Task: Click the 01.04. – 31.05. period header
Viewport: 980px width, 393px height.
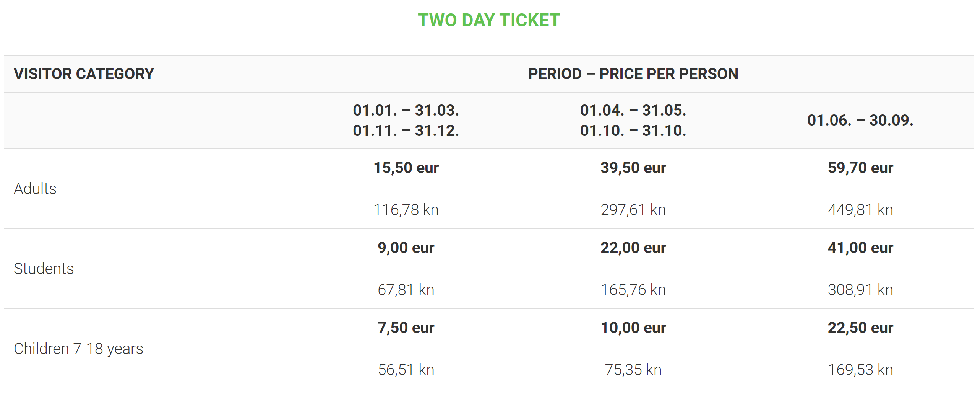Action: click(x=633, y=111)
